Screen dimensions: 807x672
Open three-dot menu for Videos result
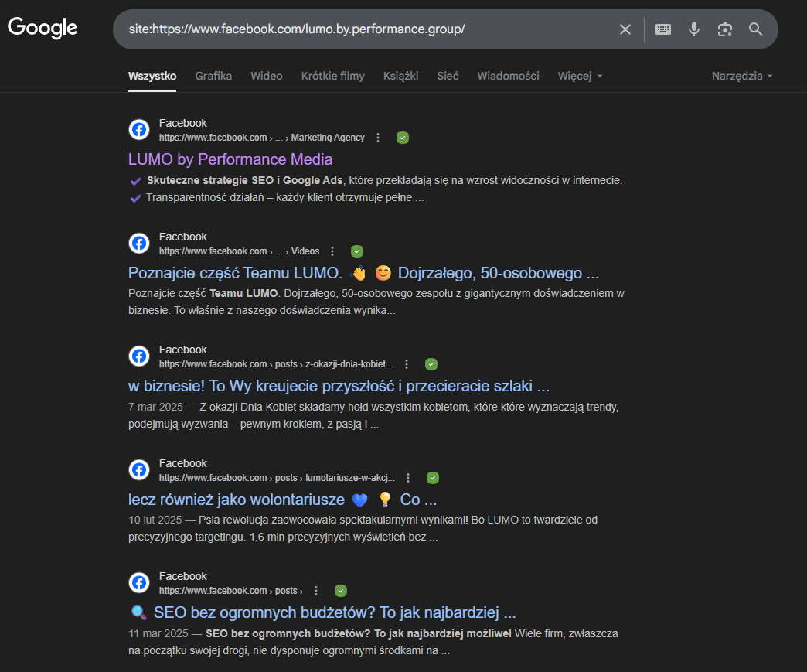[x=332, y=251]
